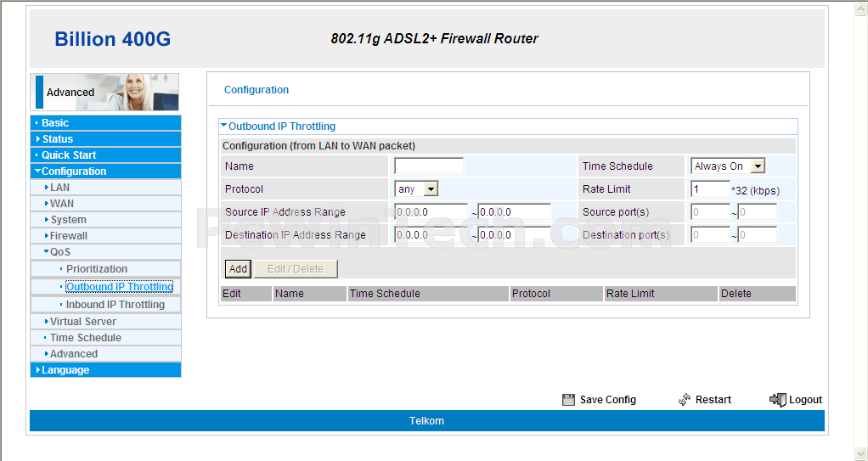
Task: Expand the Virtual Server submenu
Action: [105, 322]
